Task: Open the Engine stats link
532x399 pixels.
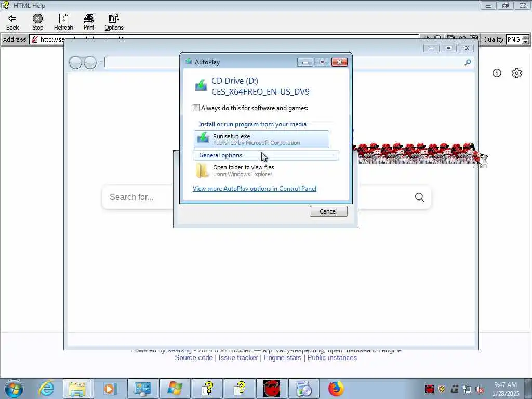Action: click(282, 357)
